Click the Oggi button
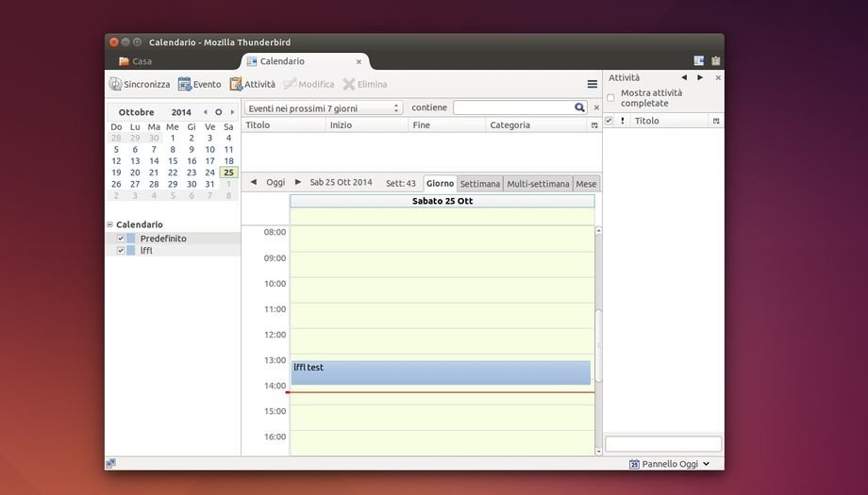The height and width of the screenshot is (495, 868). [275, 182]
